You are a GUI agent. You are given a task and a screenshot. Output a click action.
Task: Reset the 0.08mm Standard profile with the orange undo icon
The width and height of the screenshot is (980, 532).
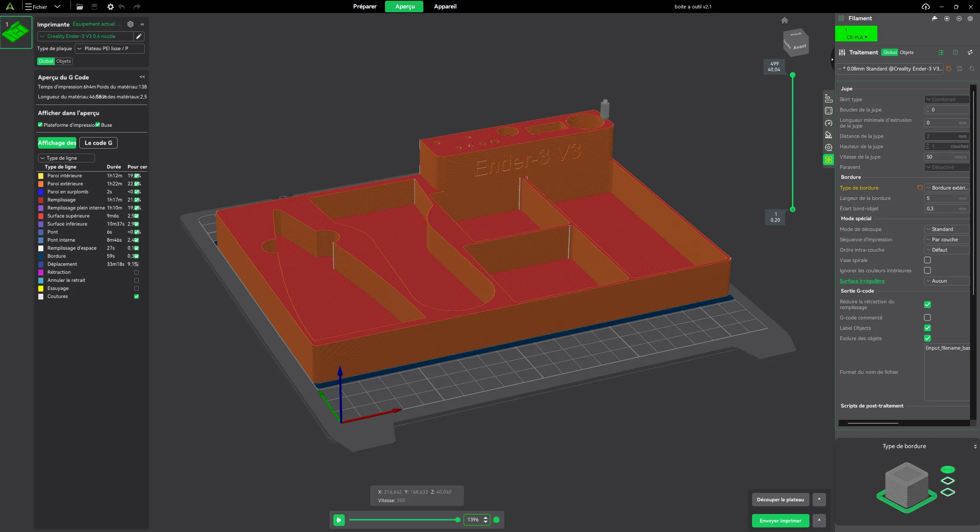(949, 69)
